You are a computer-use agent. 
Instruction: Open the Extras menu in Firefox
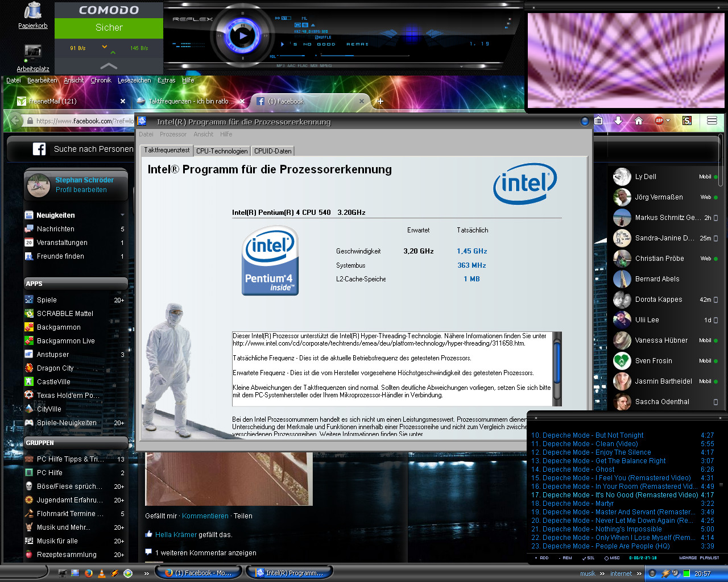(x=166, y=80)
